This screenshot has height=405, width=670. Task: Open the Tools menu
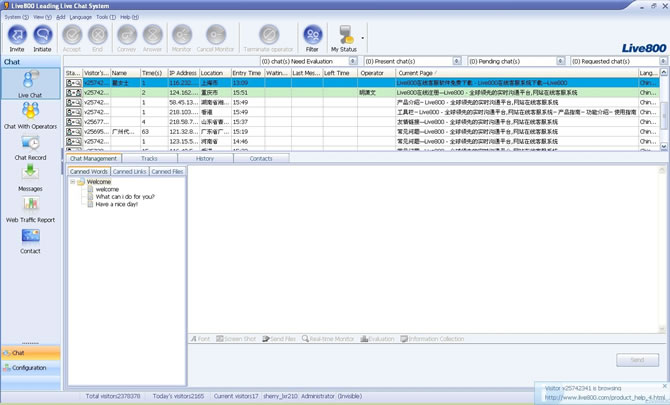click(106, 17)
